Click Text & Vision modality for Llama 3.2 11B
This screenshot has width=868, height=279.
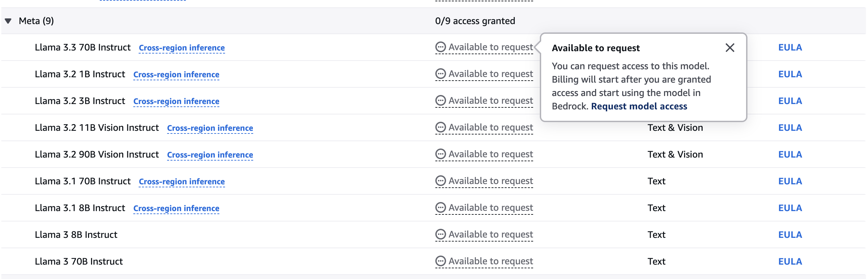click(x=675, y=128)
